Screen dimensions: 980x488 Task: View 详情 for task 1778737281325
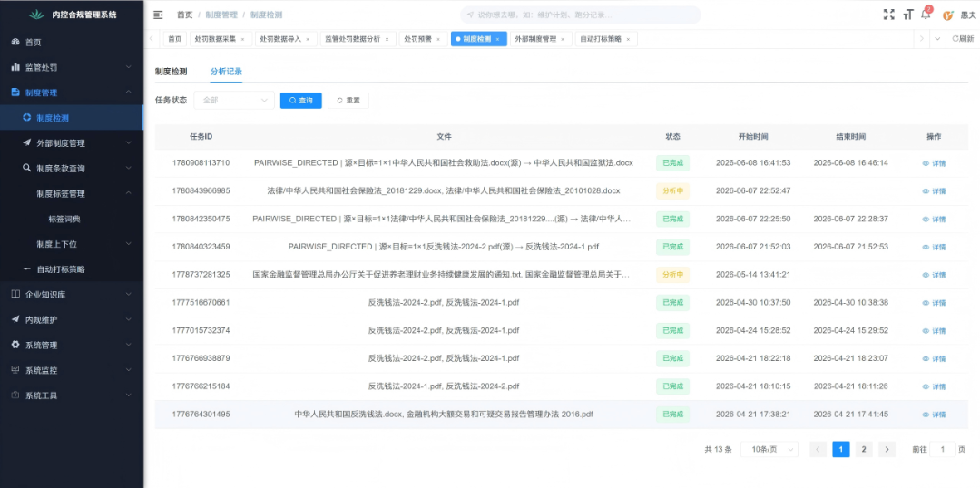[934, 275]
